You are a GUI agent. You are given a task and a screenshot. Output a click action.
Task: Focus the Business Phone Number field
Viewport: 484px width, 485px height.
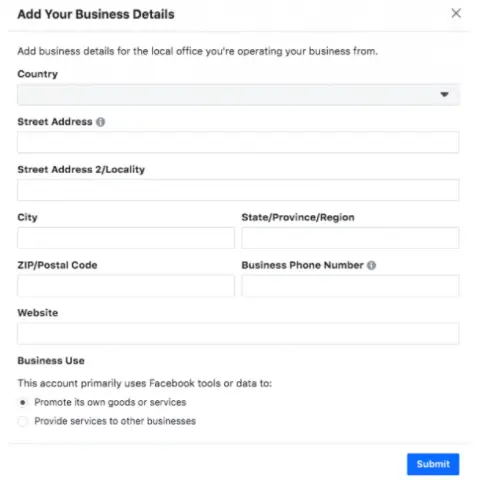coord(350,286)
